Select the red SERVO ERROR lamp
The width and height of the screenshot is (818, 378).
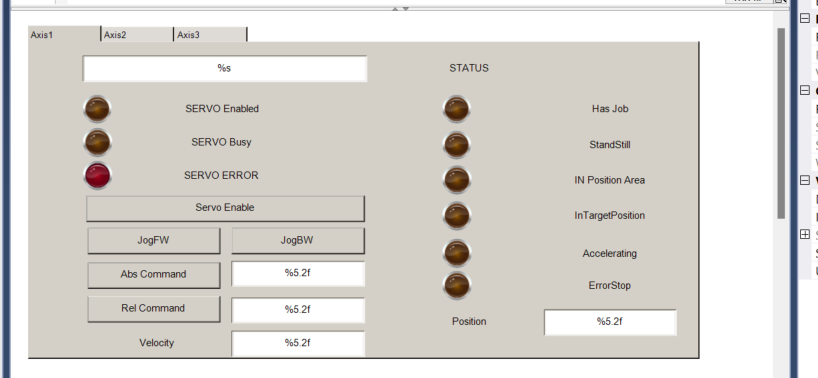click(97, 176)
